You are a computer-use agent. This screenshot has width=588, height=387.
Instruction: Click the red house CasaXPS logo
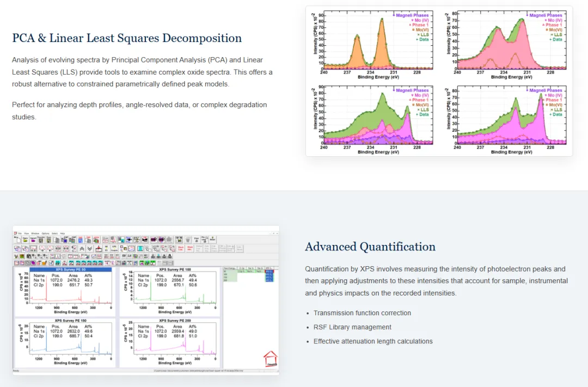pos(271,359)
